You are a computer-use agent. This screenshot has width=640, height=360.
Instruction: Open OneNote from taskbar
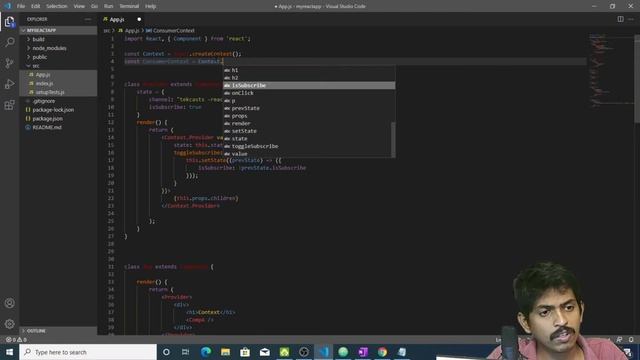[363, 352]
